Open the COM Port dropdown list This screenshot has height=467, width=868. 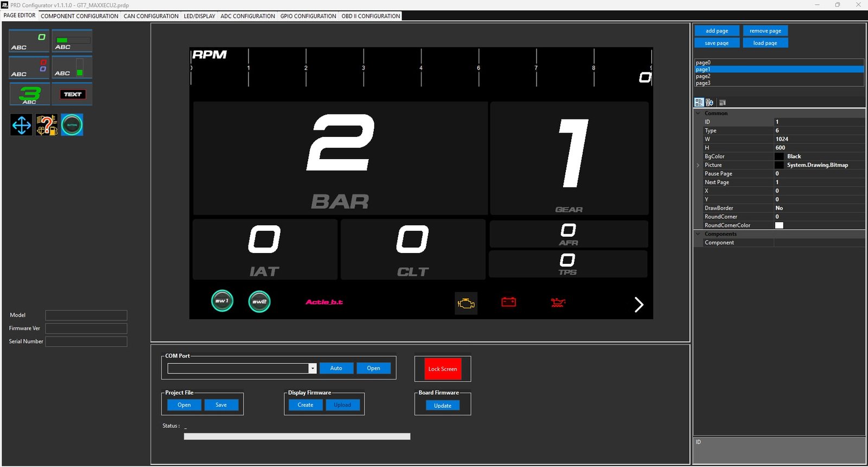tap(312, 368)
